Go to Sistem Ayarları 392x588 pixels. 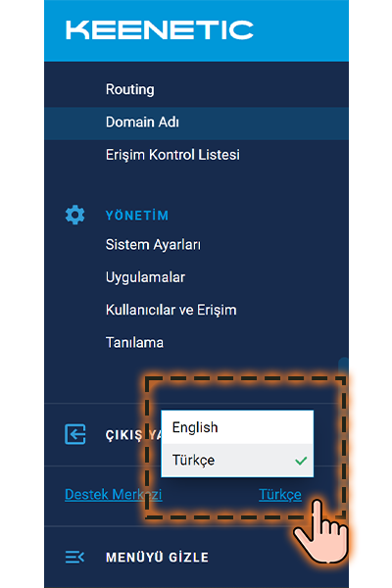point(153,244)
